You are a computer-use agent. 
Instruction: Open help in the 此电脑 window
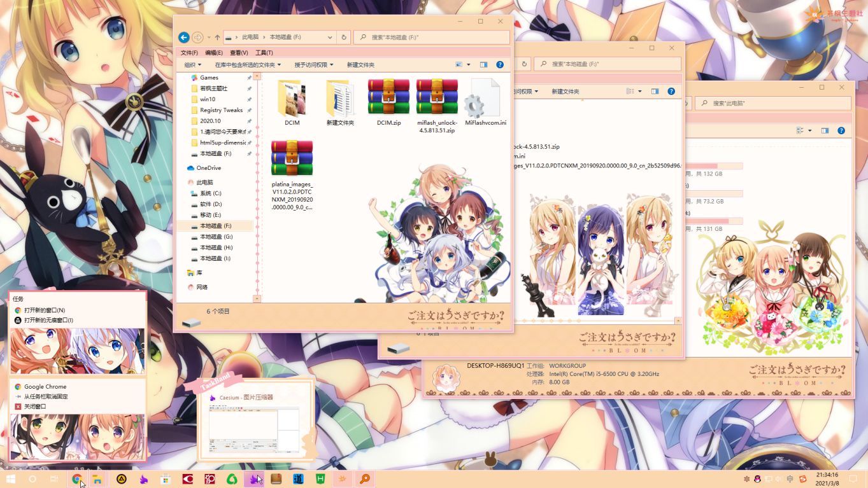tap(841, 130)
